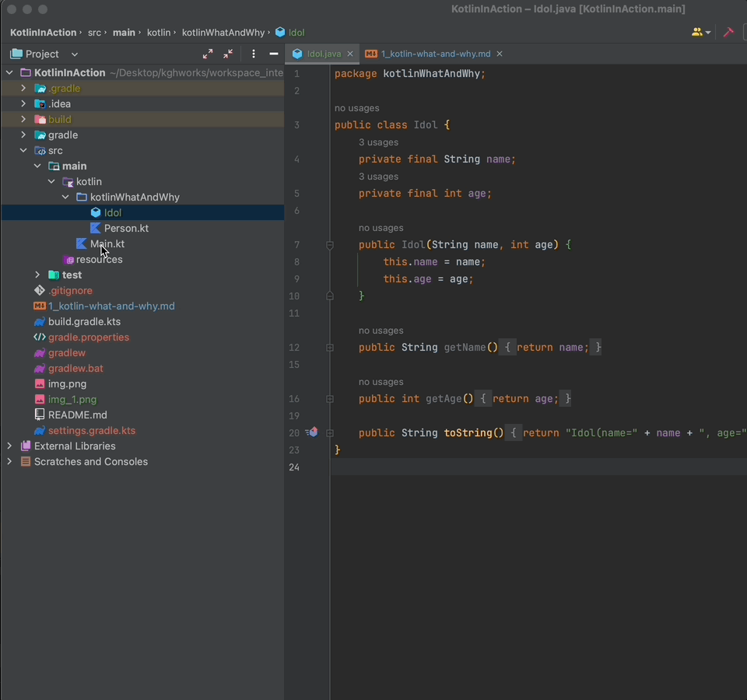
Task: Click Idol in the breadcrumb bar
Action: point(290,33)
